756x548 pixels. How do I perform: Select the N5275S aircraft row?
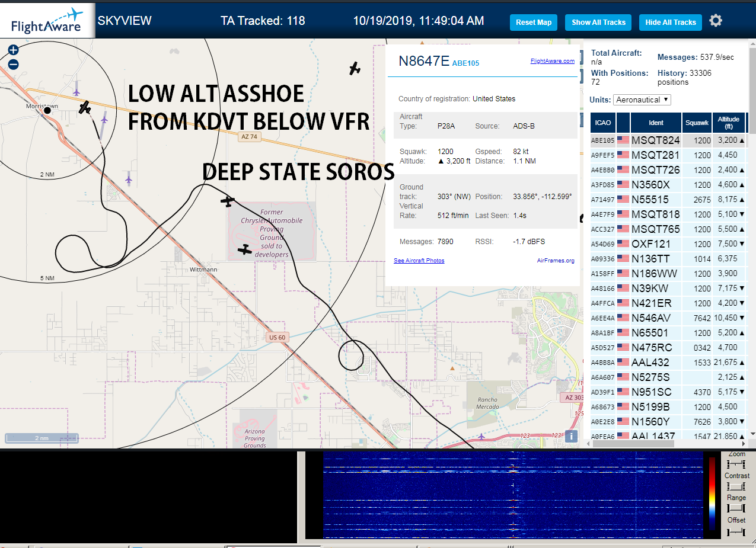click(x=668, y=377)
